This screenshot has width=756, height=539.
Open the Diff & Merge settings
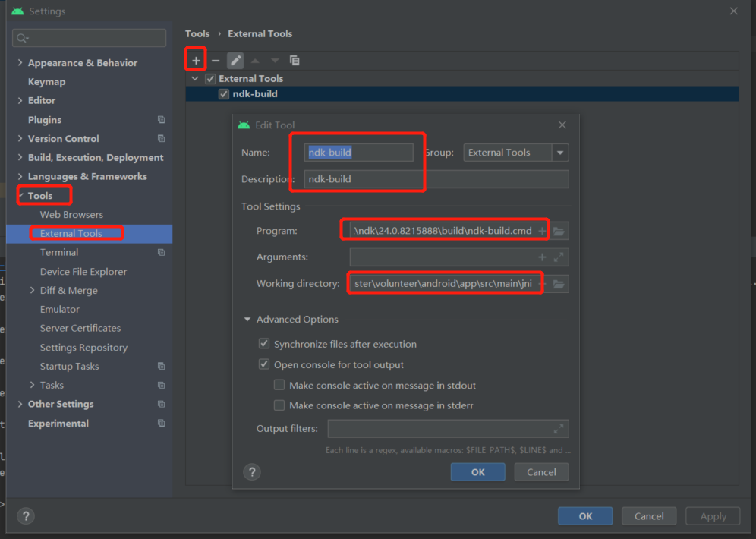pos(67,290)
